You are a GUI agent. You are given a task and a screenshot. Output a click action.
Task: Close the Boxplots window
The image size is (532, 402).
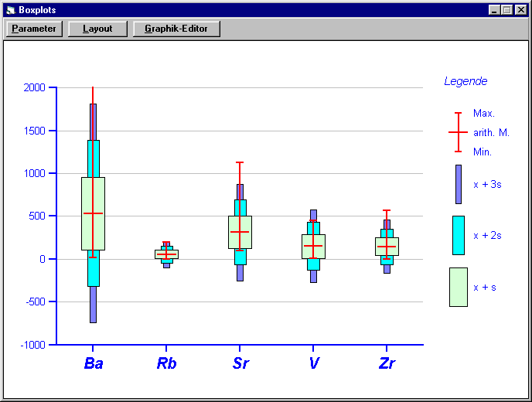pos(521,10)
